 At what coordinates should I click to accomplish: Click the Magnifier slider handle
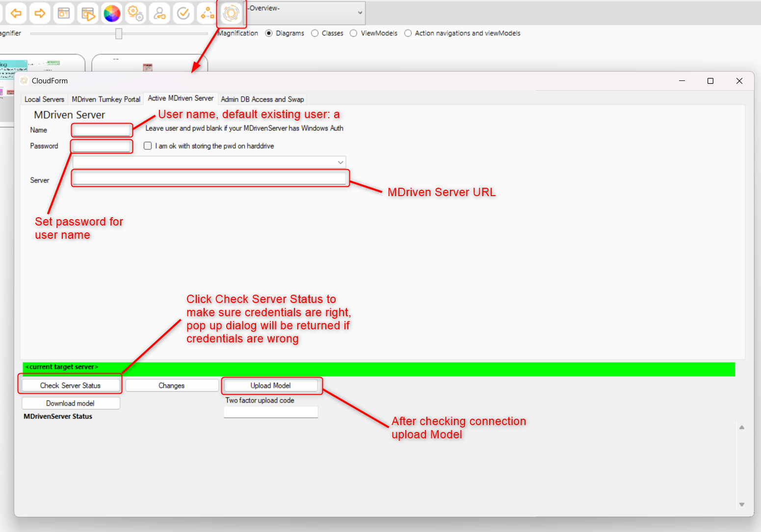point(119,33)
